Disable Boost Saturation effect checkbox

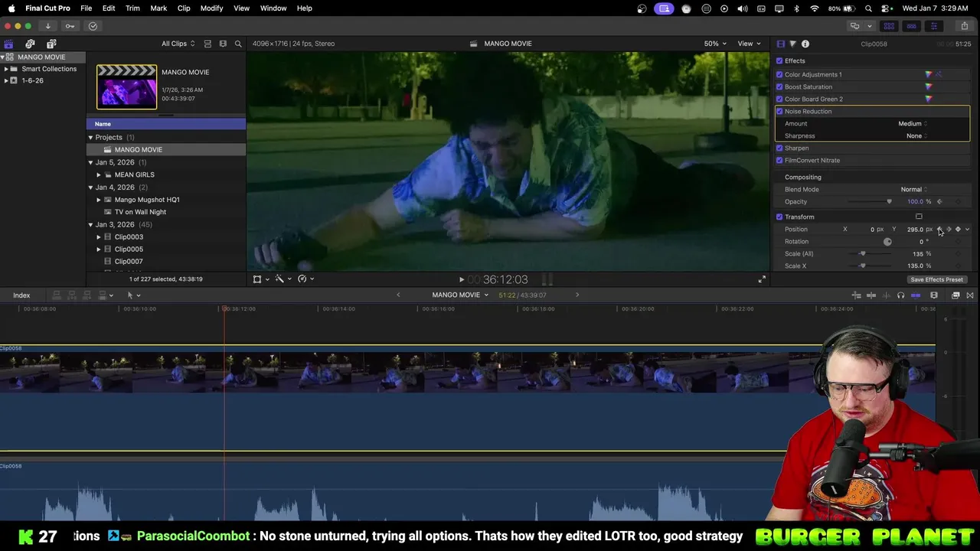(779, 86)
